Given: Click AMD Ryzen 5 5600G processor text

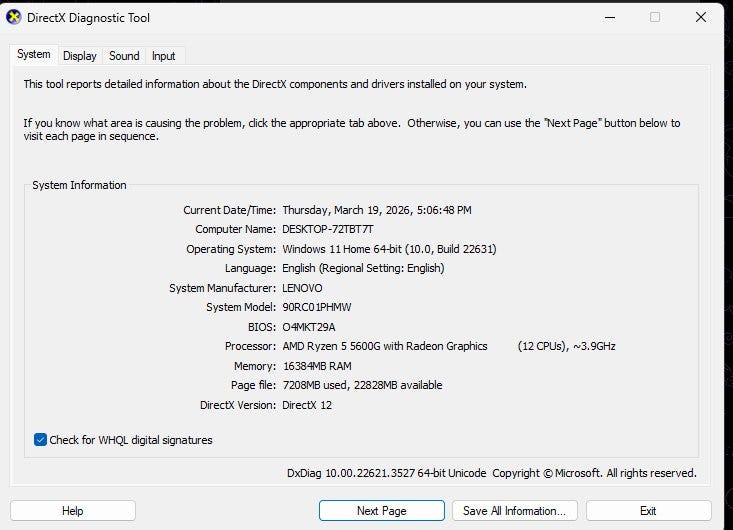Looking at the screenshot, I should (385, 346).
